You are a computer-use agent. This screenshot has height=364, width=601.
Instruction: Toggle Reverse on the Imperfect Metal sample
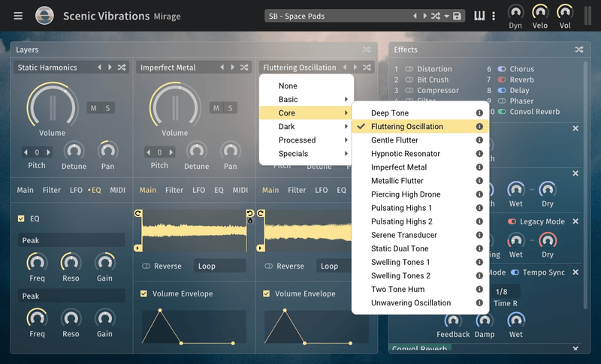click(x=146, y=266)
